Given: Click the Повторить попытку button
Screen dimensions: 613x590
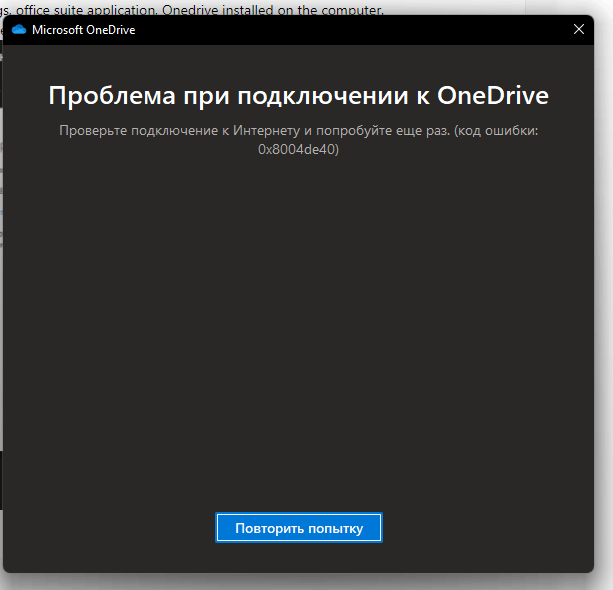Looking at the screenshot, I should coord(299,528).
